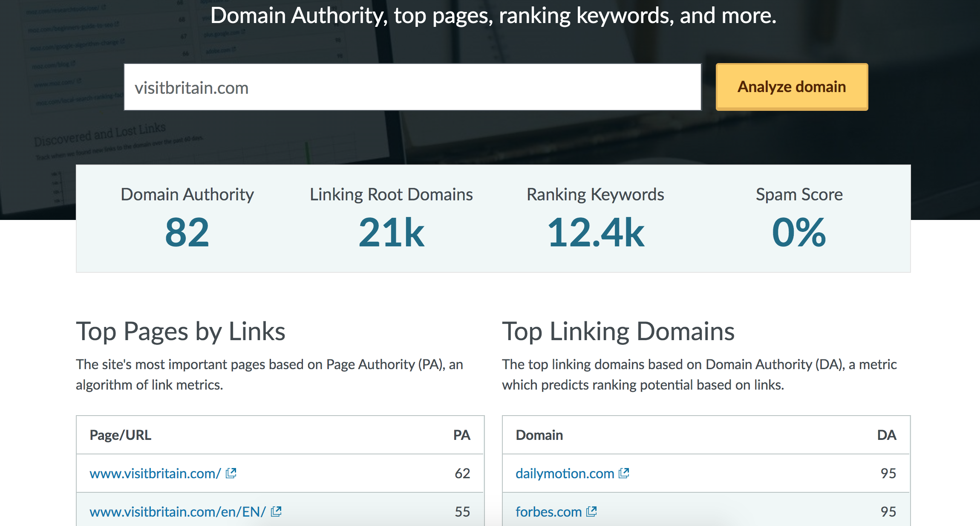Select the Ranking Keywords value 12.4k
Screen dimensions: 980x526
[x=595, y=232]
